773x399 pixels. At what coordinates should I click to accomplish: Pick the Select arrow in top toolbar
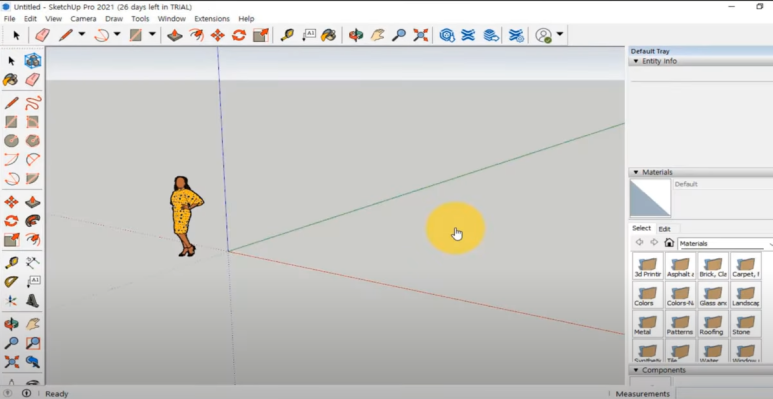[16, 35]
